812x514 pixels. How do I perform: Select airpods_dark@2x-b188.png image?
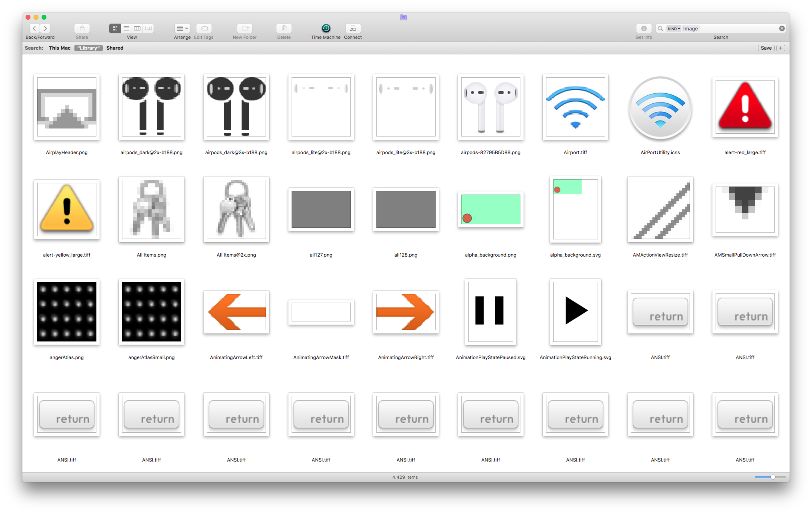point(152,107)
